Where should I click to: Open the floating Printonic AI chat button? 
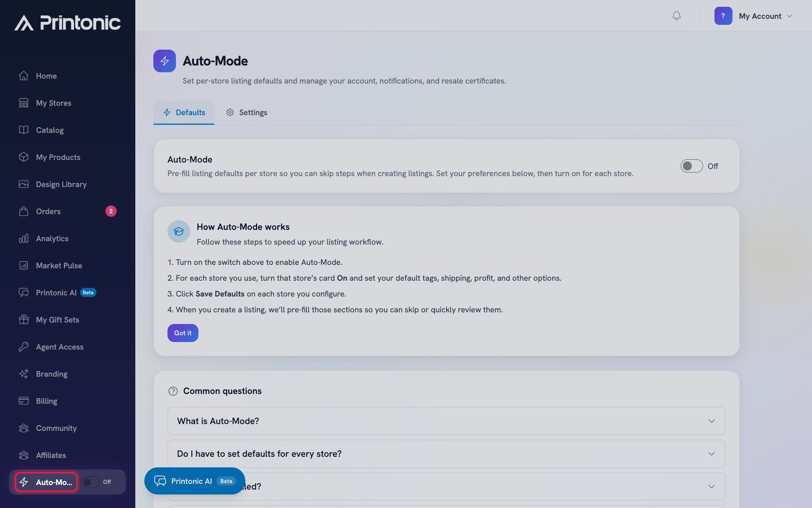pos(195,481)
